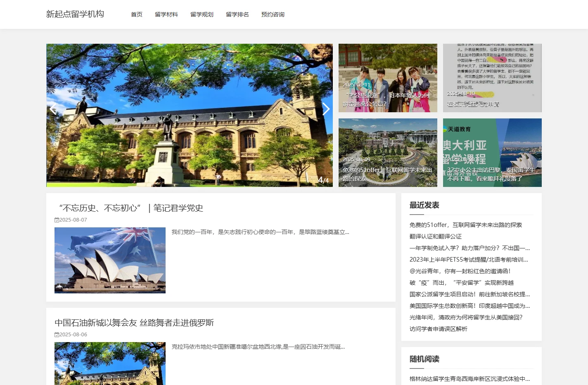Open recent post 国家公派留学生项目启动
Image resolution: width=588 pixels, height=385 pixels.
click(470, 294)
